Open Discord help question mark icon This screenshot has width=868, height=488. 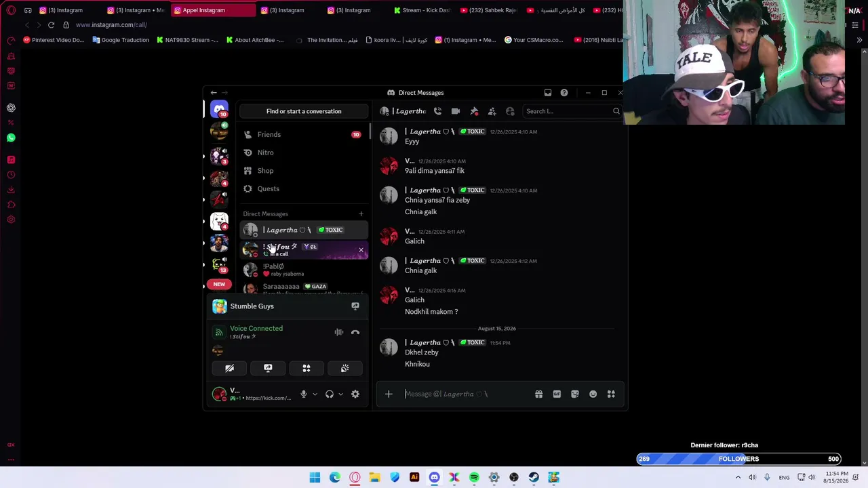(564, 93)
